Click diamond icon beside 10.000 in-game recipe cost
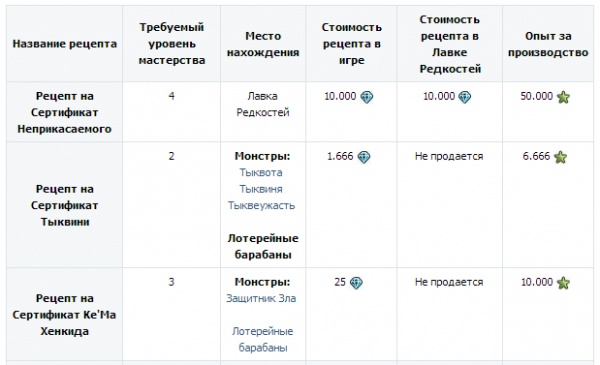600x365 pixels. point(367,97)
